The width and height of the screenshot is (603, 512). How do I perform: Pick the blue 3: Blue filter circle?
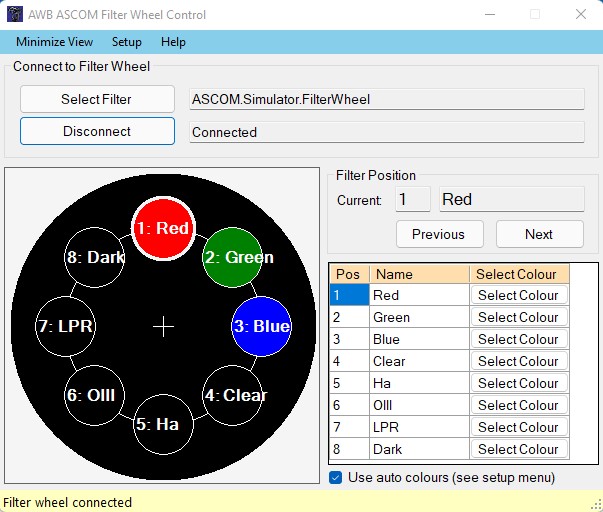[x=261, y=326]
